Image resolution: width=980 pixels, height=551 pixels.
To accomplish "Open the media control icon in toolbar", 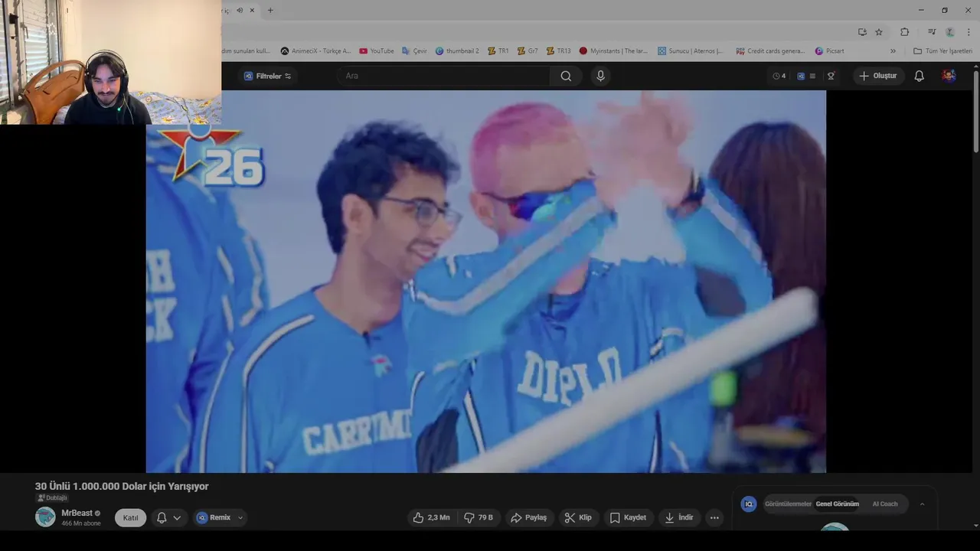I will (x=932, y=31).
